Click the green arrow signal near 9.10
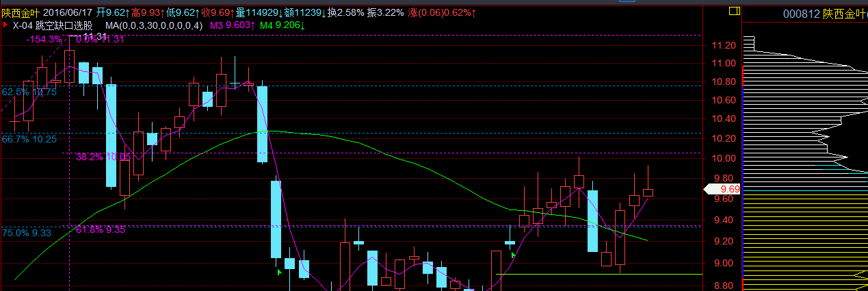Viewport: 868px width, 291px height. click(513, 255)
